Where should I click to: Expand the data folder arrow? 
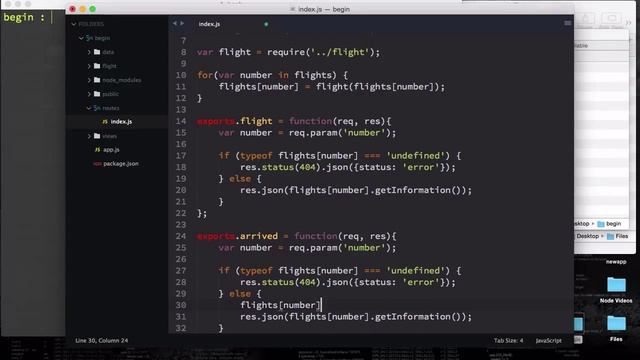[89, 52]
